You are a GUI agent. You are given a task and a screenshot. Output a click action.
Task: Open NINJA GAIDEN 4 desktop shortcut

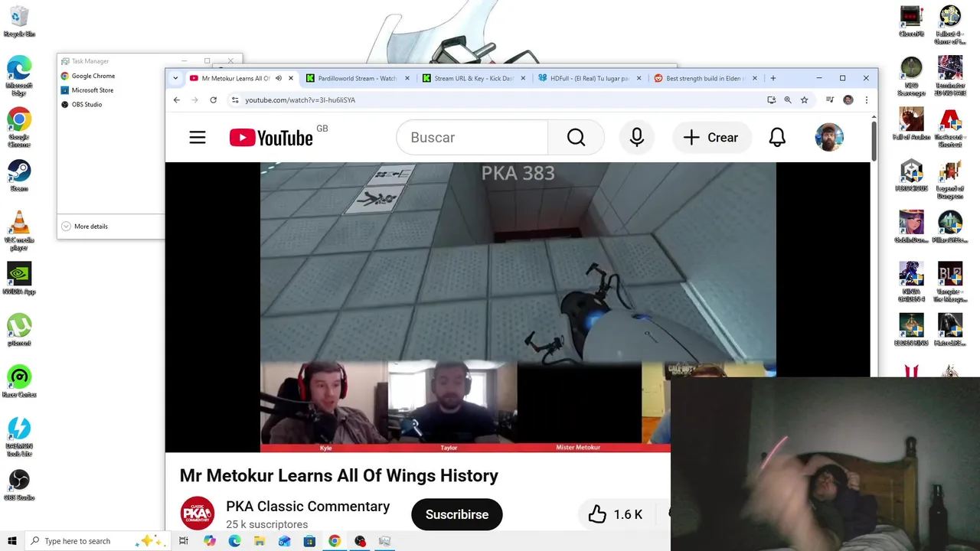click(x=911, y=282)
